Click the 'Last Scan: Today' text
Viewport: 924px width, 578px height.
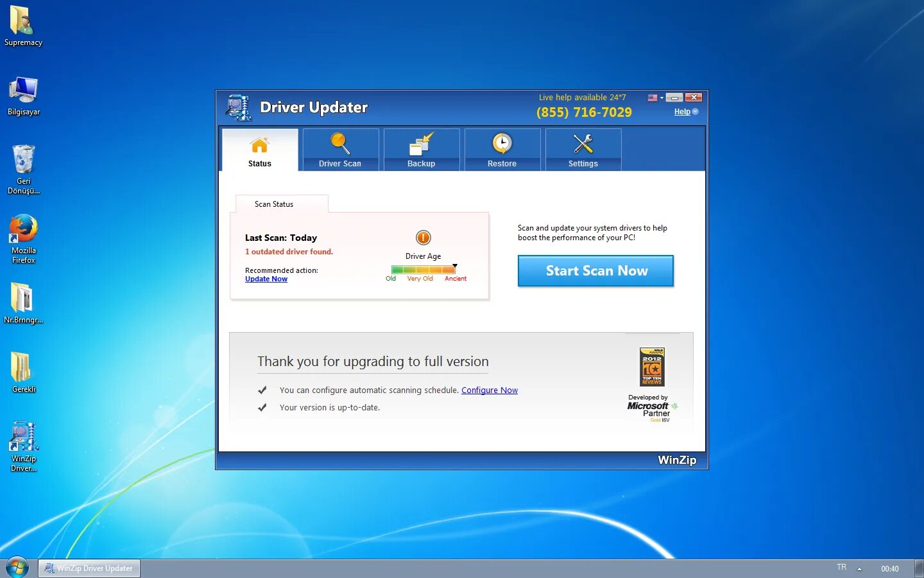click(x=281, y=238)
